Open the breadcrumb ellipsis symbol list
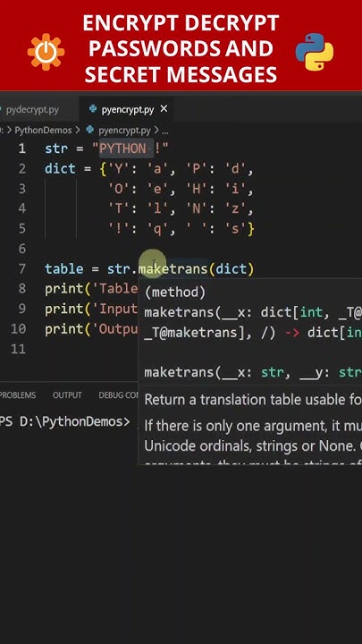 pyautogui.click(x=165, y=131)
